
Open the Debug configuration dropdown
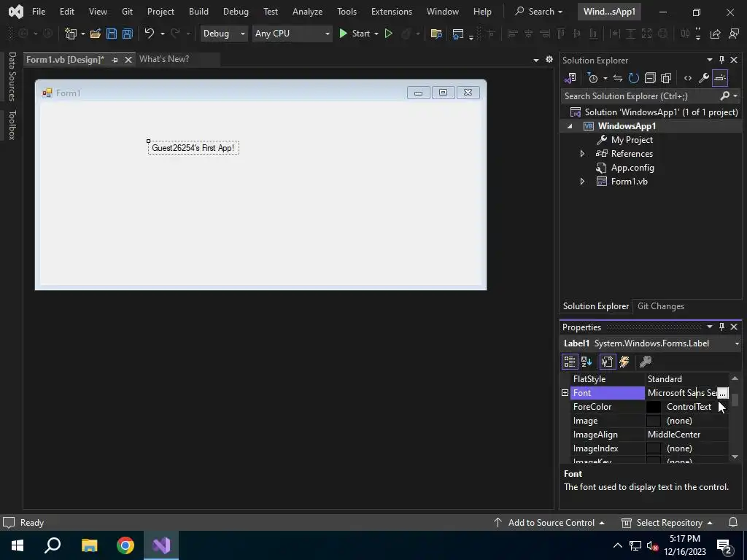pyautogui.click(x=242, y=34)
